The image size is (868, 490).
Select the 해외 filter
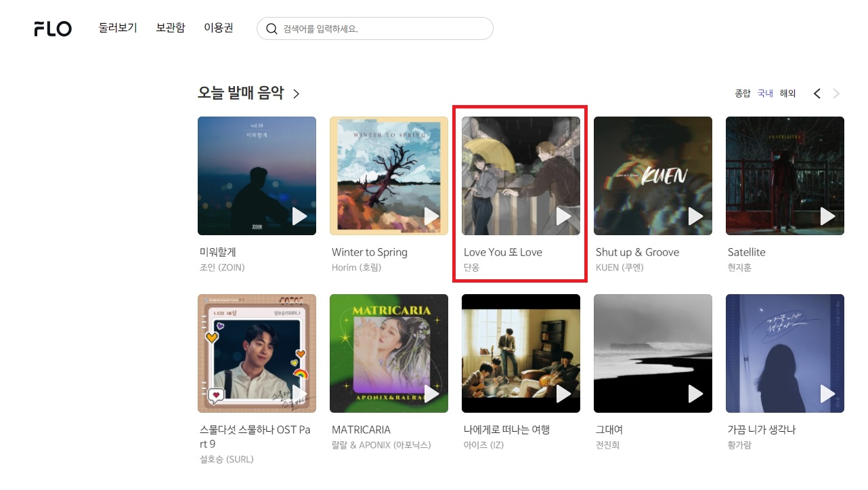pos(787,94)
